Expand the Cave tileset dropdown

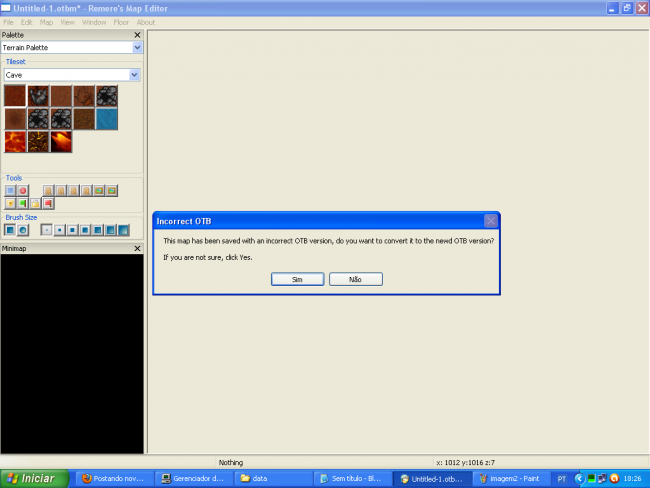click(x=134, y=75)
